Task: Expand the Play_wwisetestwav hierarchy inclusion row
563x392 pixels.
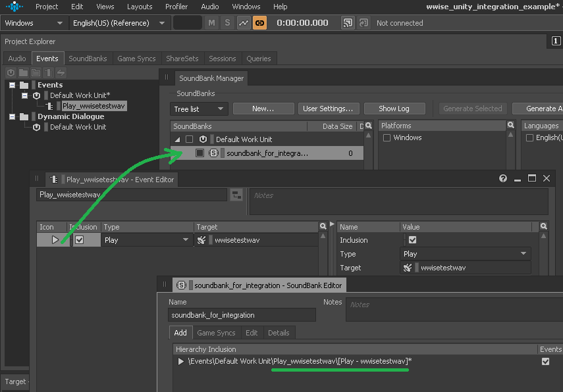Action: click(x=181, y=362)
